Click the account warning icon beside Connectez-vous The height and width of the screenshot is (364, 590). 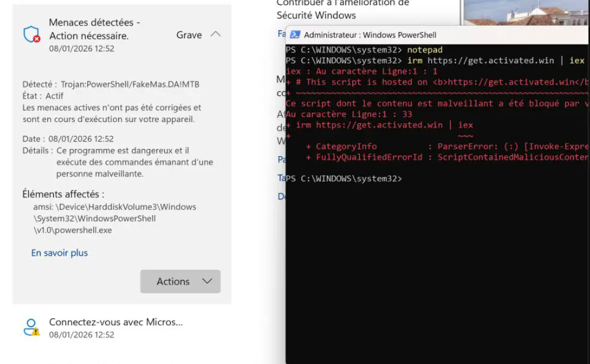(32, 327)
